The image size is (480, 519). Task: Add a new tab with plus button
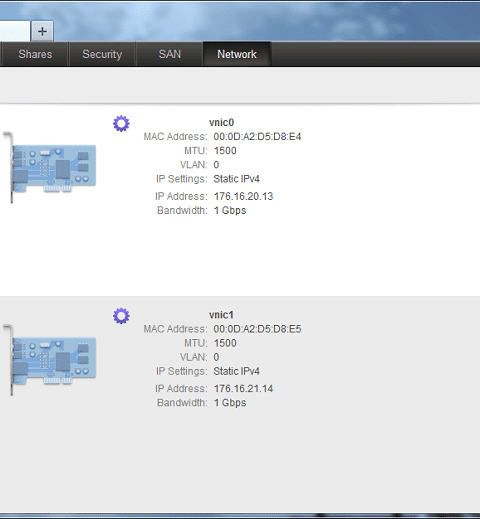pos(42,31)
